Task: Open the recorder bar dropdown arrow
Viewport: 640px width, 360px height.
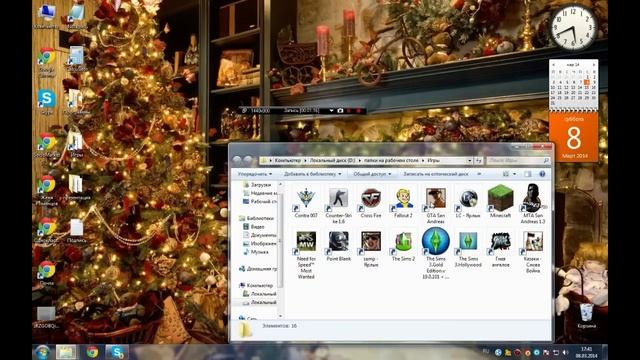Action: 331,111
